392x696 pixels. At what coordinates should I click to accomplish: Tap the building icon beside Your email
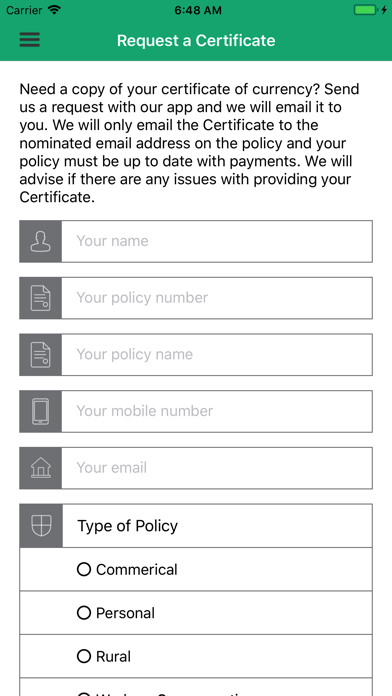coord(40,468)
